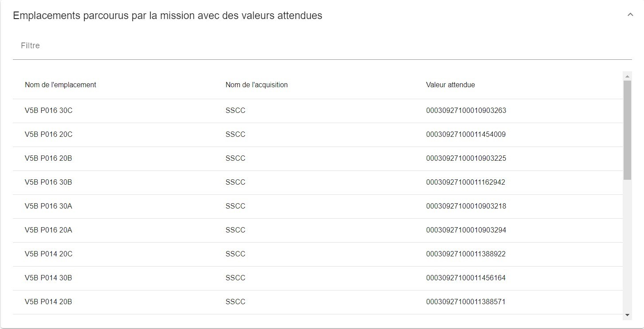Click value 00030927100010903294
The height and width of the screenshot is (329, 644).
pyautogui.click(x=466, y=230)
